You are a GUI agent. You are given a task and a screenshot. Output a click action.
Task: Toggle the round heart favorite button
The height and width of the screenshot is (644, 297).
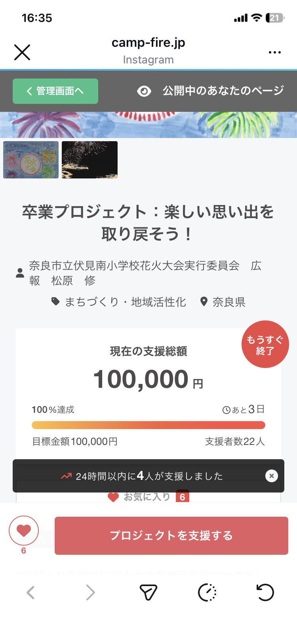click(x=24, y=531)
